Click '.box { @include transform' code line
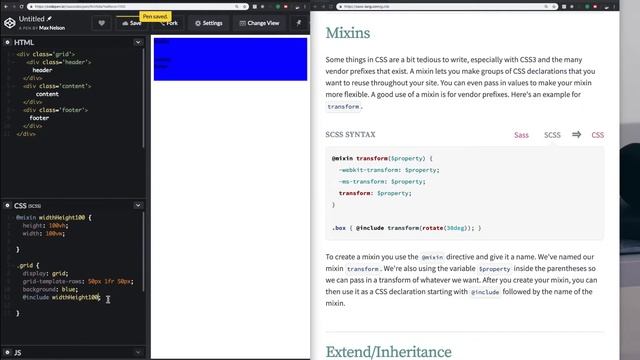This screenshot has width=640, height=360. (406, 228)
